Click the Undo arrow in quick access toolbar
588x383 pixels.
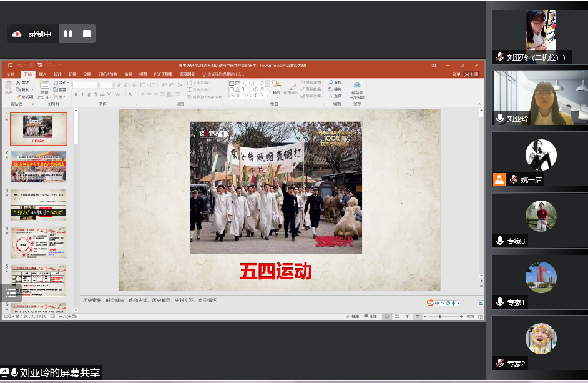tap(19, 66)
